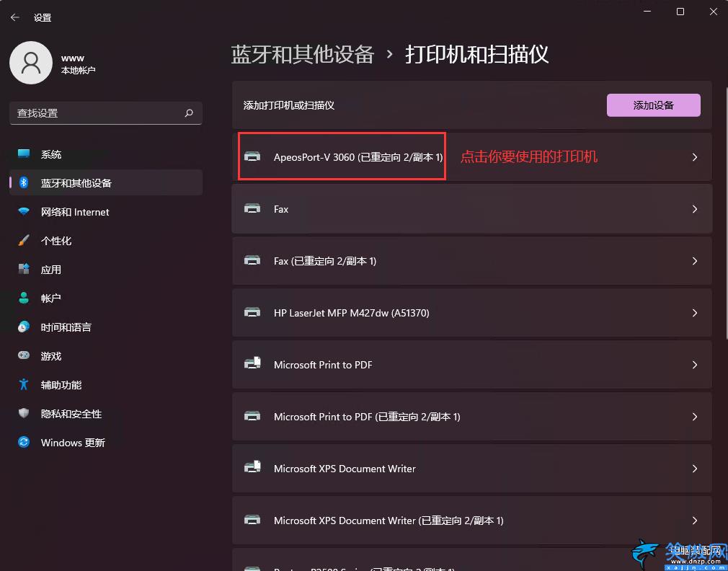Open 系统 settings category

(106, 154)
